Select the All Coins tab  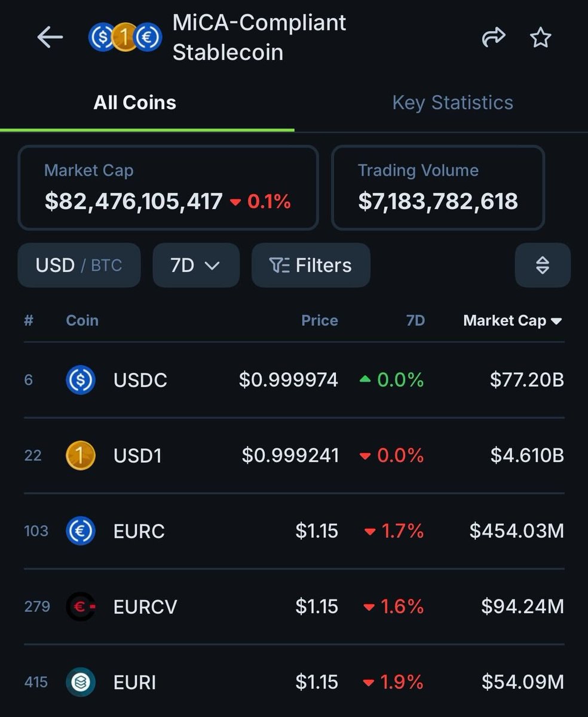click(x=135, y=103)
